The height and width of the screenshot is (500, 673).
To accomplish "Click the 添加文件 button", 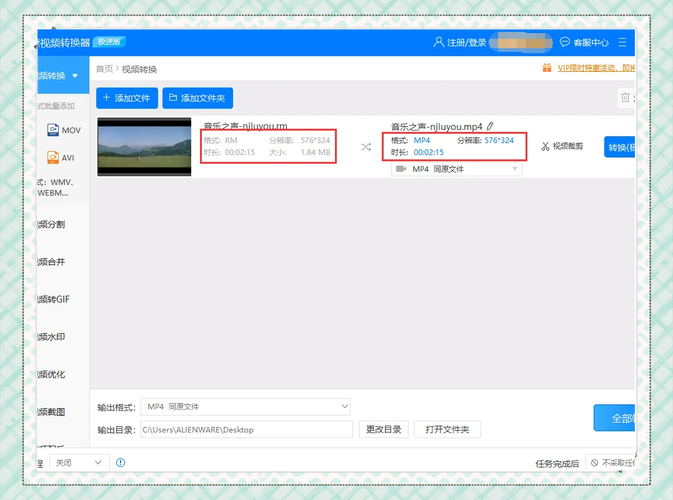I will pos(126,98).
